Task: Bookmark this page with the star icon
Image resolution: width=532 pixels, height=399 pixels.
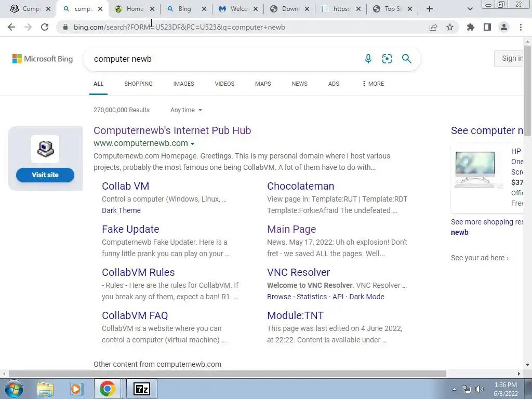Action: point(450,27)
